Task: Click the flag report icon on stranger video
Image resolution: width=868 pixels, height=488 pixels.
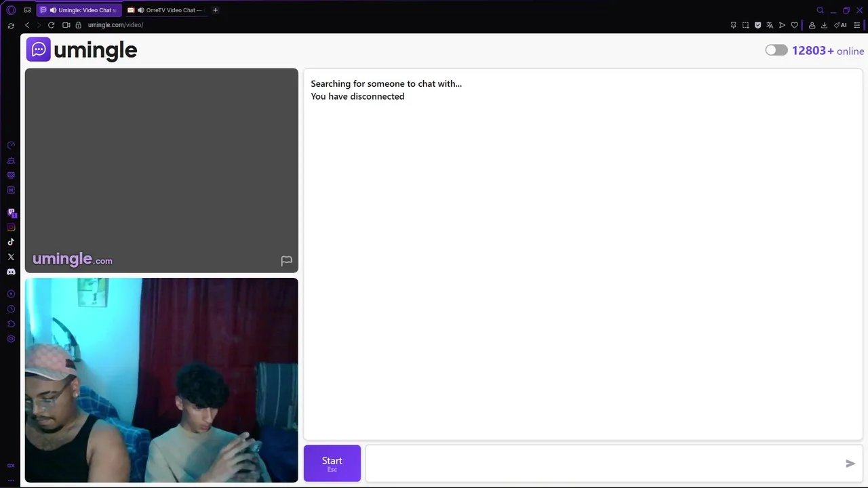Action: pyautogui.click(x=286, y=260)
